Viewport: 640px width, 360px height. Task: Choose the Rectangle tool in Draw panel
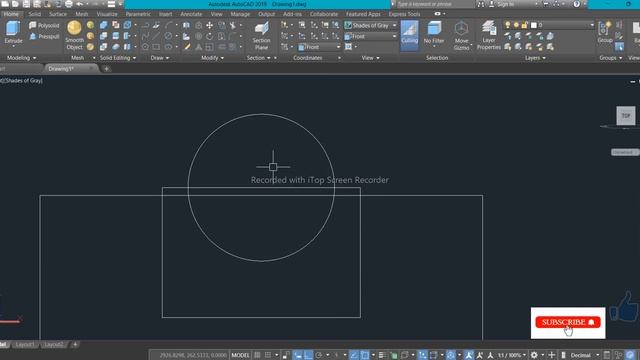156,47
